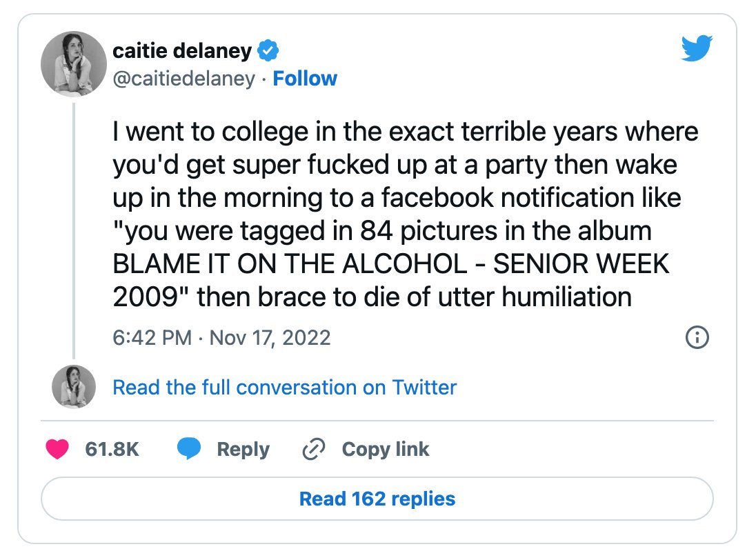Screen dimensions: 756x560
Task: Click the 61.8K likes count
Action: pyautogui.click(x=112, y=449)
